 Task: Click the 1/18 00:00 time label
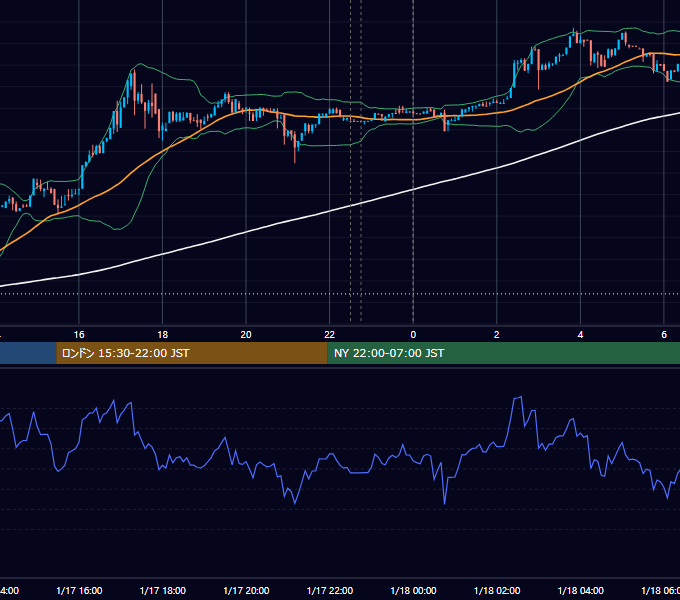click(x=413, y=590)
